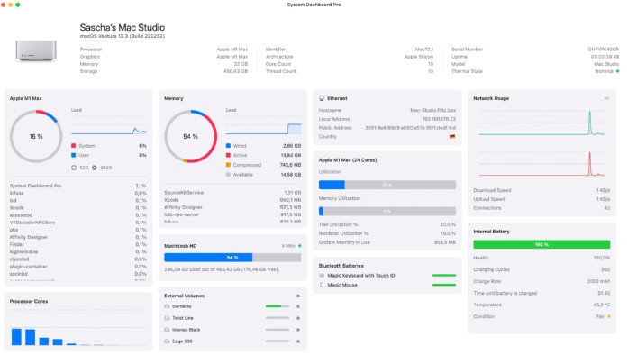Click the 192.168.178.23 local address value
The image size is (628, 364).
point(439,119)
